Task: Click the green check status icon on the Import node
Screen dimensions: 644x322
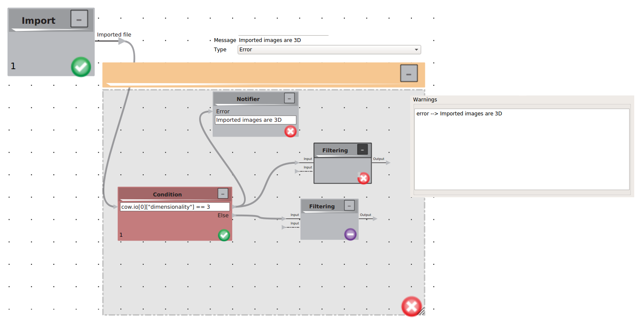Action: 81,67
